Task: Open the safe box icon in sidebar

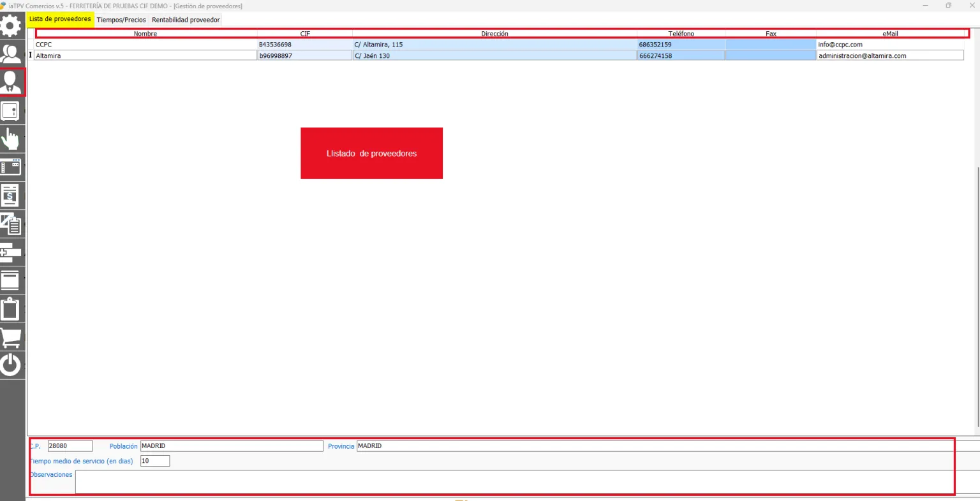Action: pos(11,111)
